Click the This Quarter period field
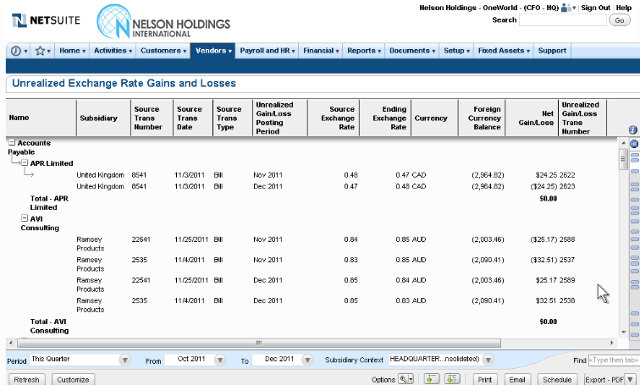The width and height of the screenshot is (640, 385). pos(75,359)
